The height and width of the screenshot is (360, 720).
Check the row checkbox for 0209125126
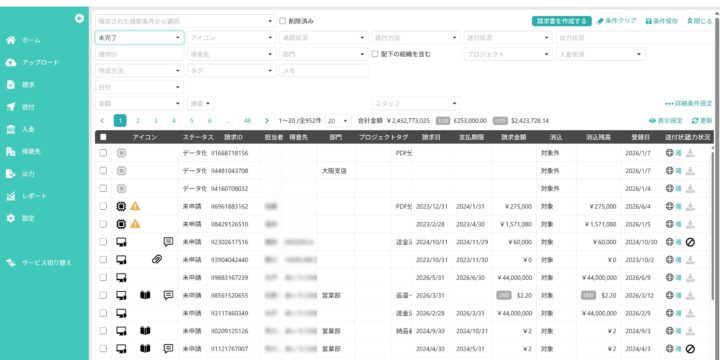[103, 331]
